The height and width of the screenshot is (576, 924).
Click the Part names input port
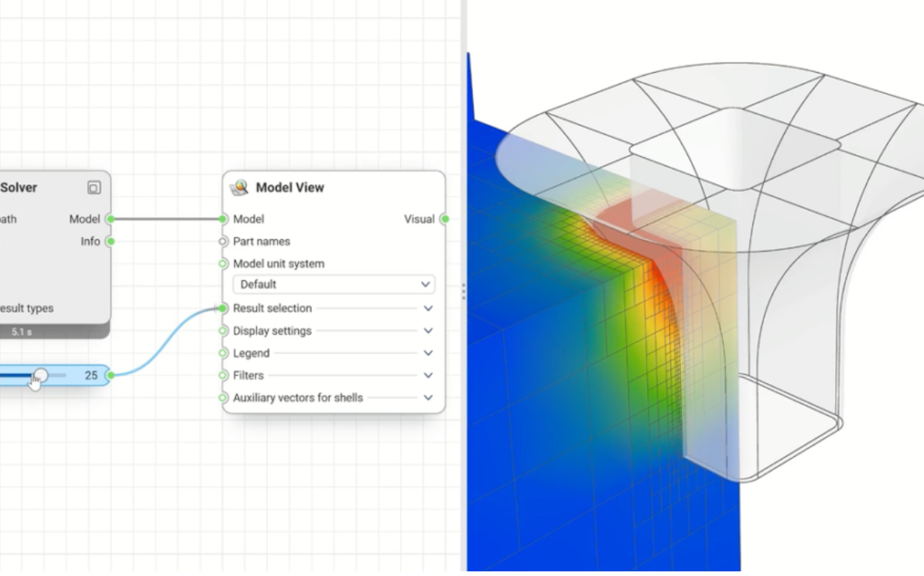(x=224, y=242)
